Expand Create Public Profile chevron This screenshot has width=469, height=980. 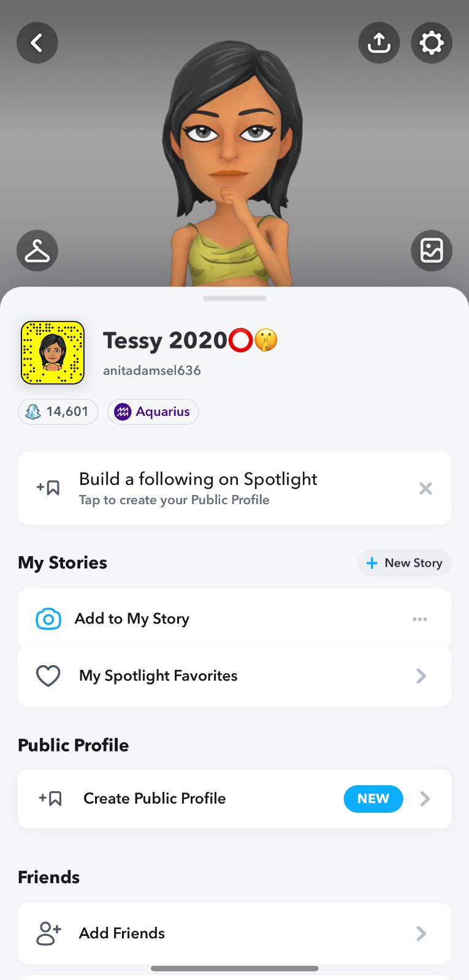[425, 799]
